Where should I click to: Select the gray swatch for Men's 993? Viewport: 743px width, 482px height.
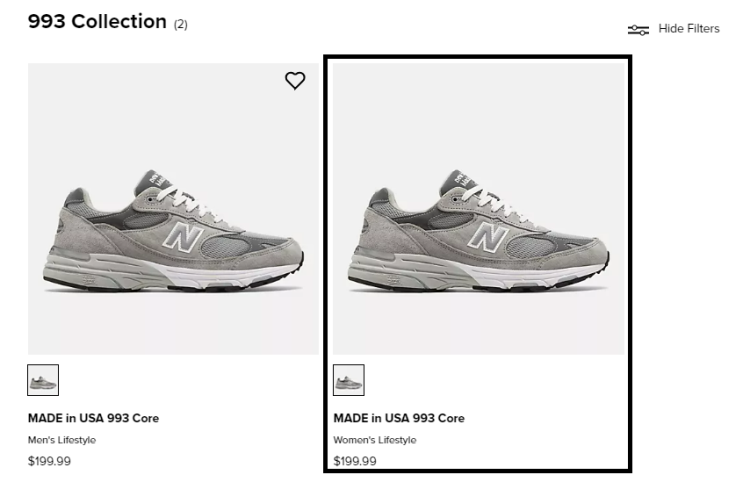click(43, 380)
